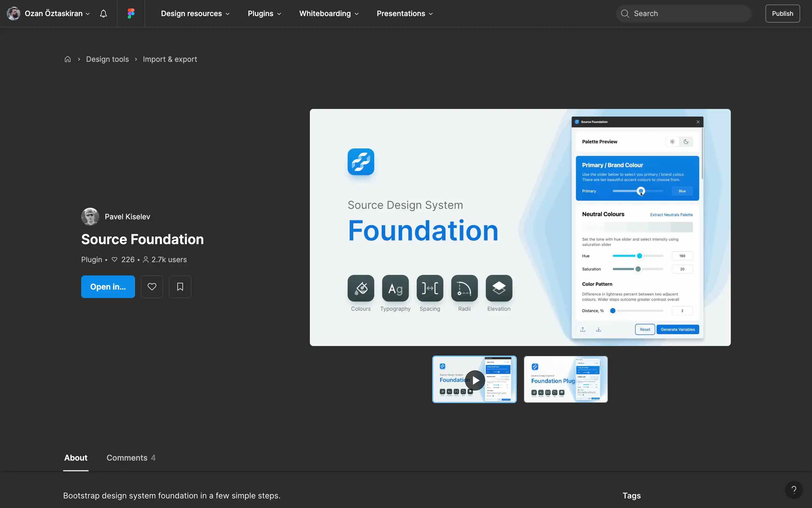Click the '2.7k users' text

[169, 259]
